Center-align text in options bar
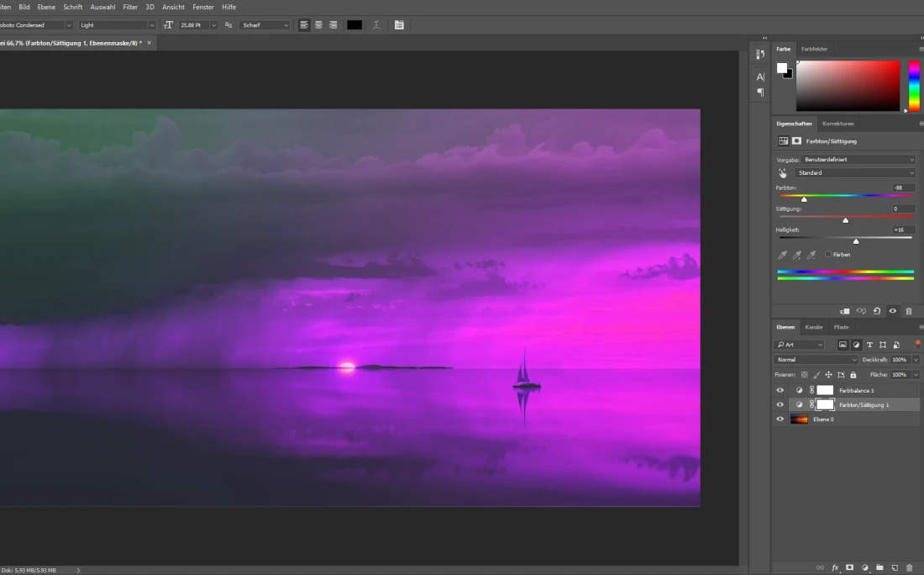 [318, 25]
